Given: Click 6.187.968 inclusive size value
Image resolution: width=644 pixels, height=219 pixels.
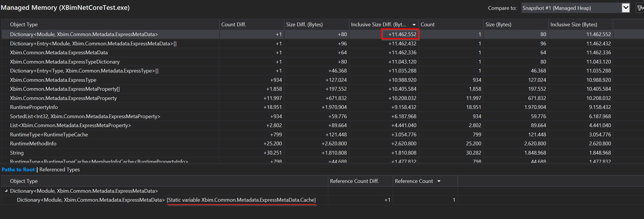Looking at the screenshot, I should tap(600, 116).
